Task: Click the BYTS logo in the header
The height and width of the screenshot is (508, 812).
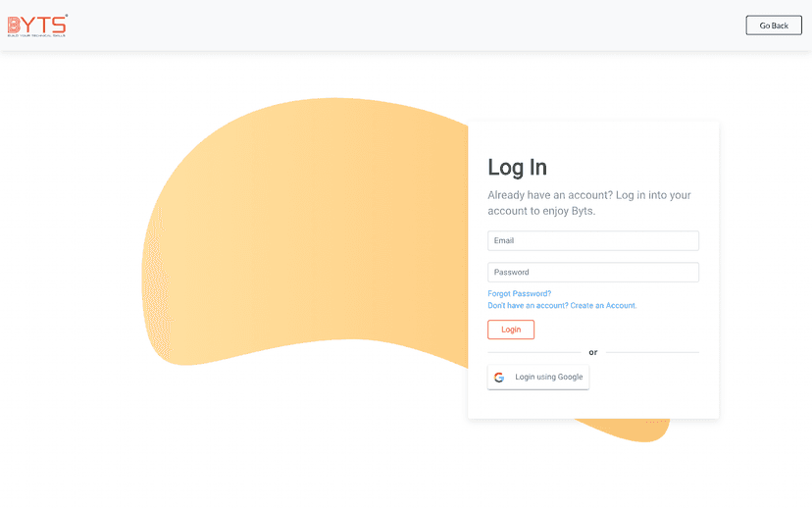Action: pos(37,24)
